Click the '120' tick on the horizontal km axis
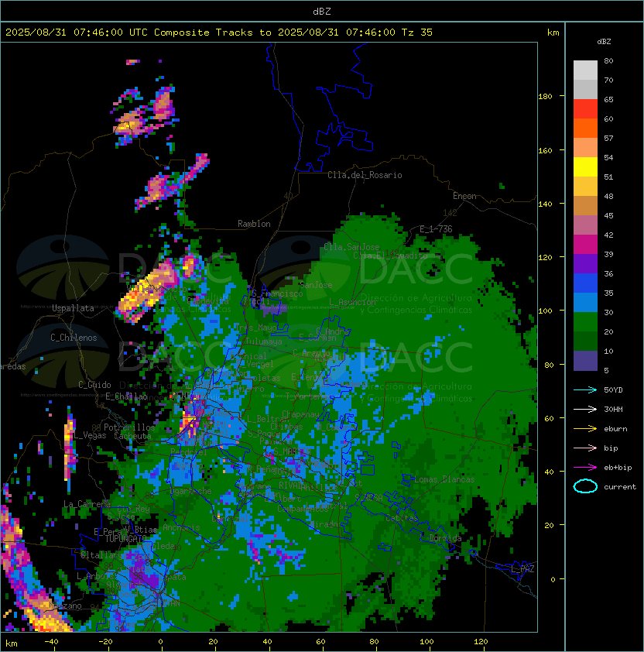This screenshot has width=644, height=652. click(481, 642)
